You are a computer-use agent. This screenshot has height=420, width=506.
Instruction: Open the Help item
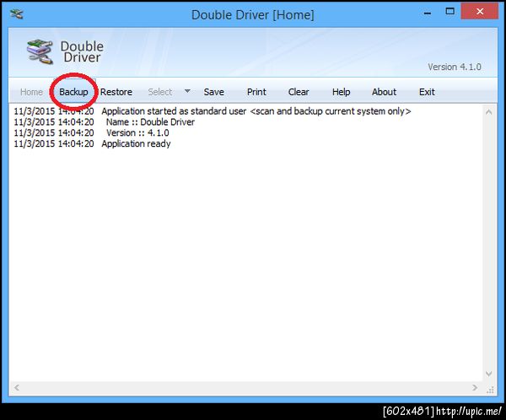click(x=341, y=92)
